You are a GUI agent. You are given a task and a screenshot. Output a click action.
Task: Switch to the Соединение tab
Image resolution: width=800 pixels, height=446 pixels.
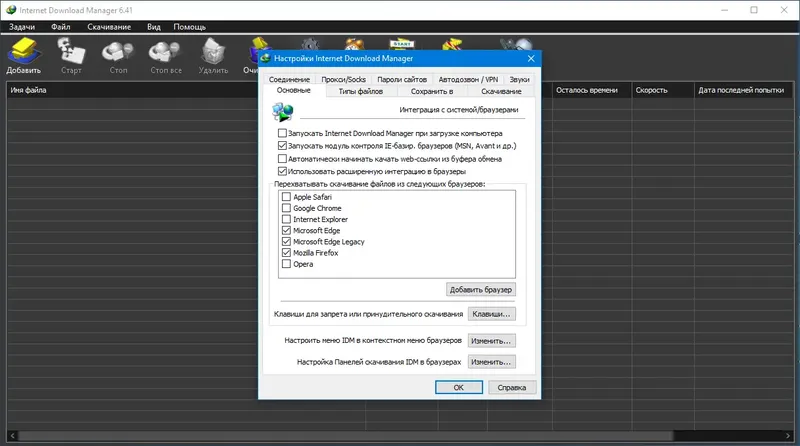[289, 79]
